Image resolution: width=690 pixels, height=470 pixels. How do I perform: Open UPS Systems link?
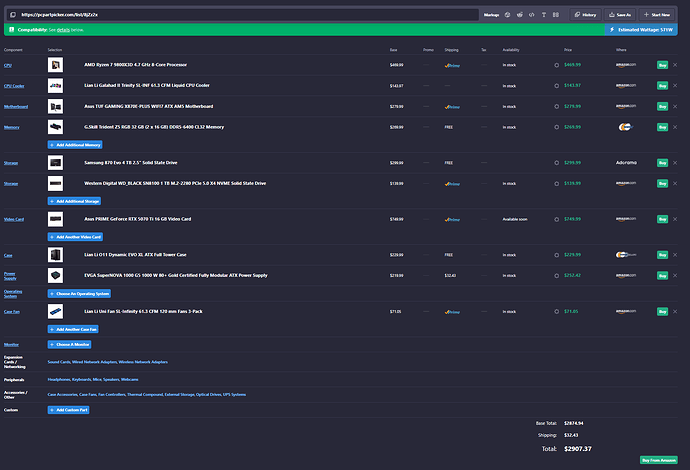tap(235, 394)
